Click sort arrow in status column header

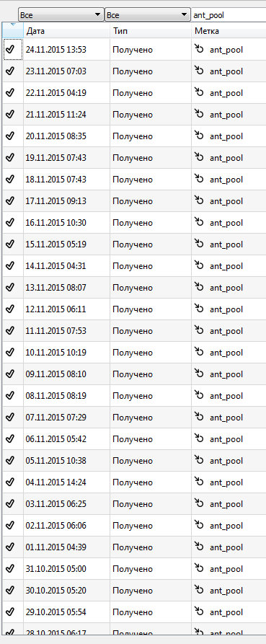(12, 25)
